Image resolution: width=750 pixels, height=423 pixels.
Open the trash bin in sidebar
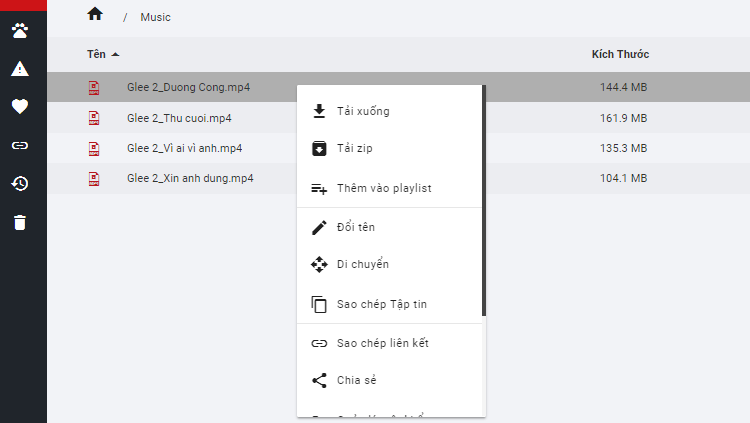click(x=20, y=223)
